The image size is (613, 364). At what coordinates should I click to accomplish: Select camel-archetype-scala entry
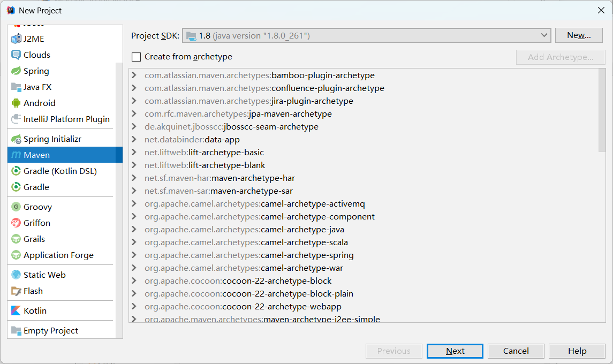pyautogui.click(x=246, y=242)
